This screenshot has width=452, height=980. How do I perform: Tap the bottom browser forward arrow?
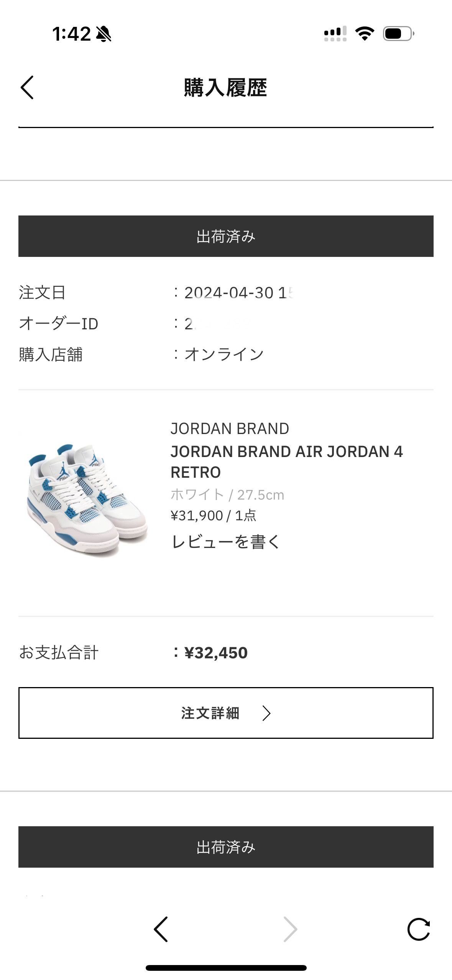(290, 929)
